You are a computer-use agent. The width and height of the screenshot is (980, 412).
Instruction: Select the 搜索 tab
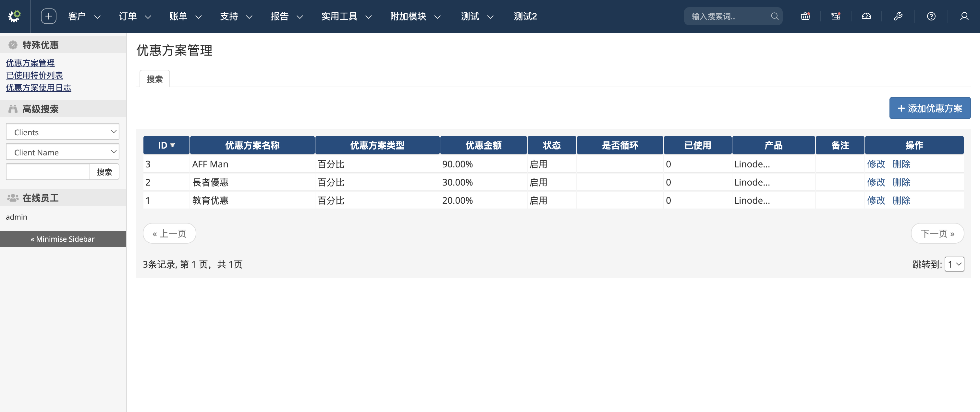pos(154,79)
